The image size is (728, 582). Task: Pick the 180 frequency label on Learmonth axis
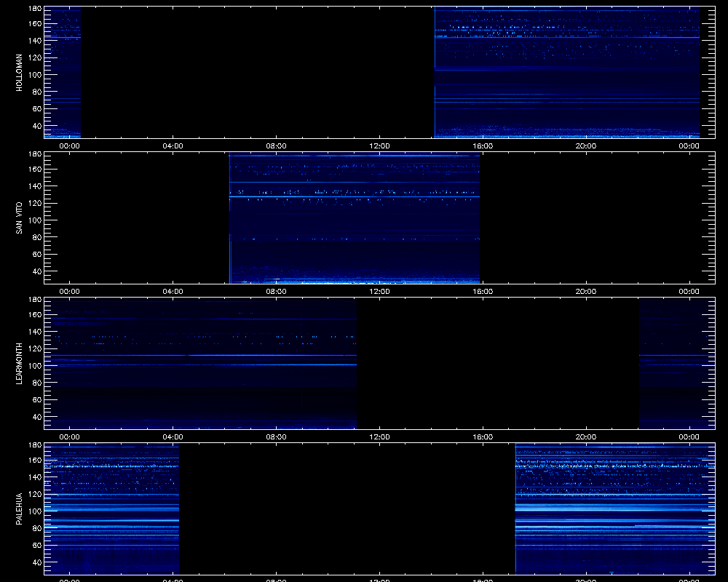[x=35, y=299]
